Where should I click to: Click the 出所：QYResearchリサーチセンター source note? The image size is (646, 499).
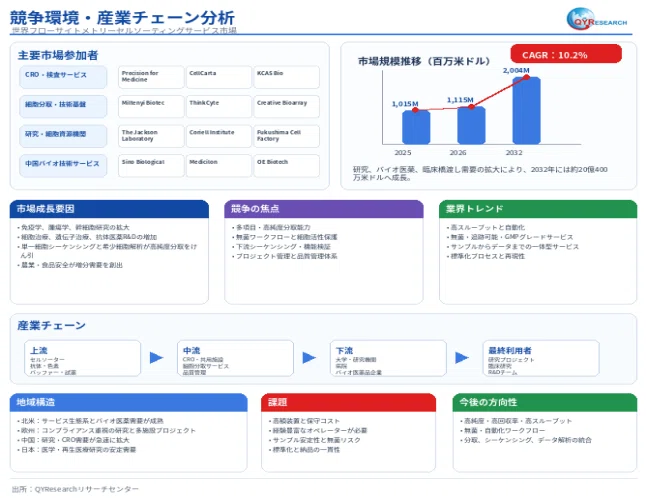75,489
